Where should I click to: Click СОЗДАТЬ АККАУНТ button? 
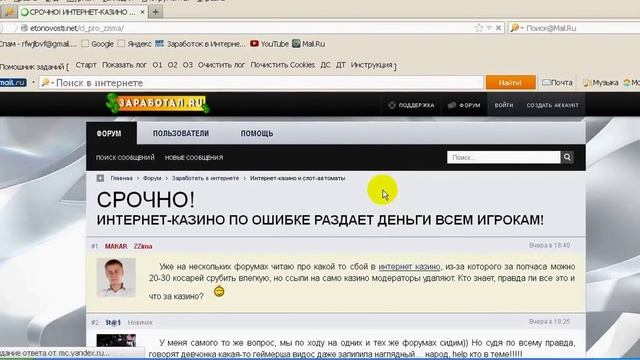tap(552, 105)
